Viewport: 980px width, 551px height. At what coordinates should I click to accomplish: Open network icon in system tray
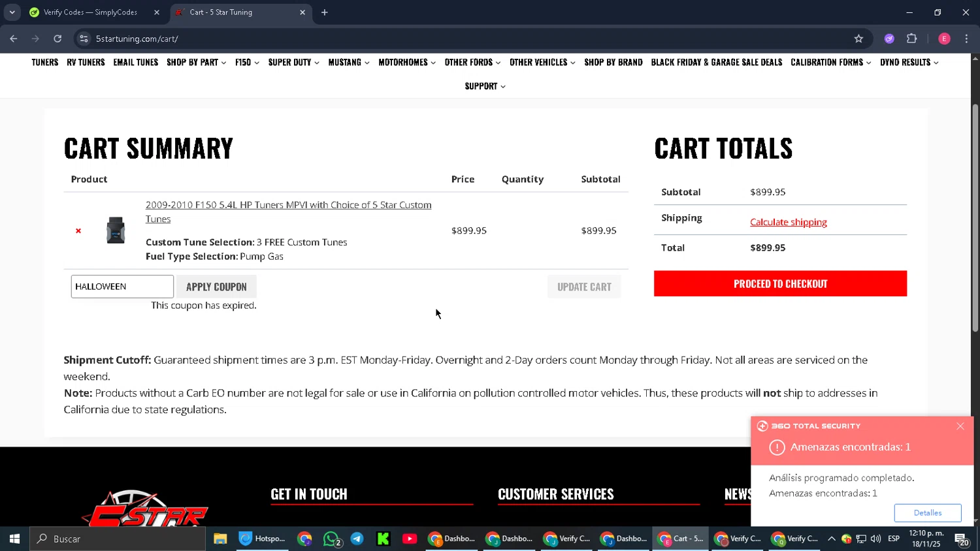coord(861,539)
